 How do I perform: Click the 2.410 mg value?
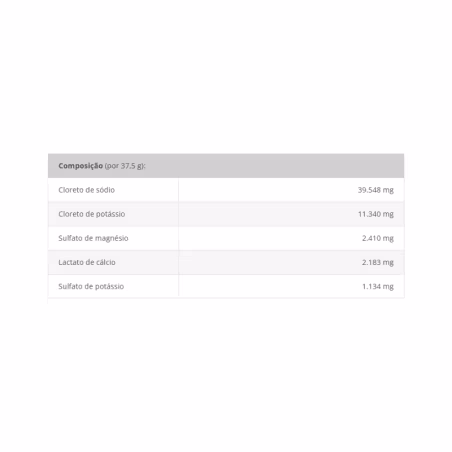pos(378,238)
